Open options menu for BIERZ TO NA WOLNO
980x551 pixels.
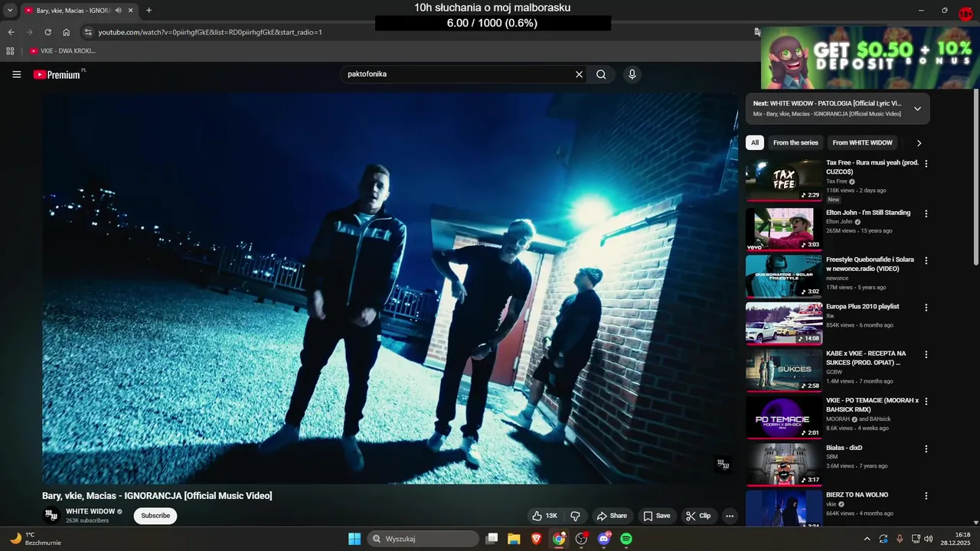(926, 496)
